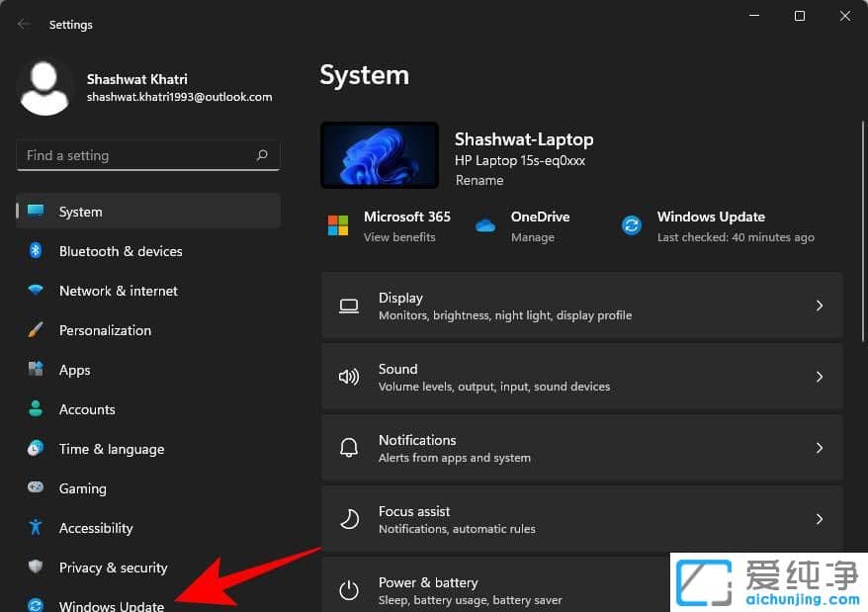This screenshot has height=612, width=868.
Task: Open Accounts settings icon
Action: click(36, 409)
